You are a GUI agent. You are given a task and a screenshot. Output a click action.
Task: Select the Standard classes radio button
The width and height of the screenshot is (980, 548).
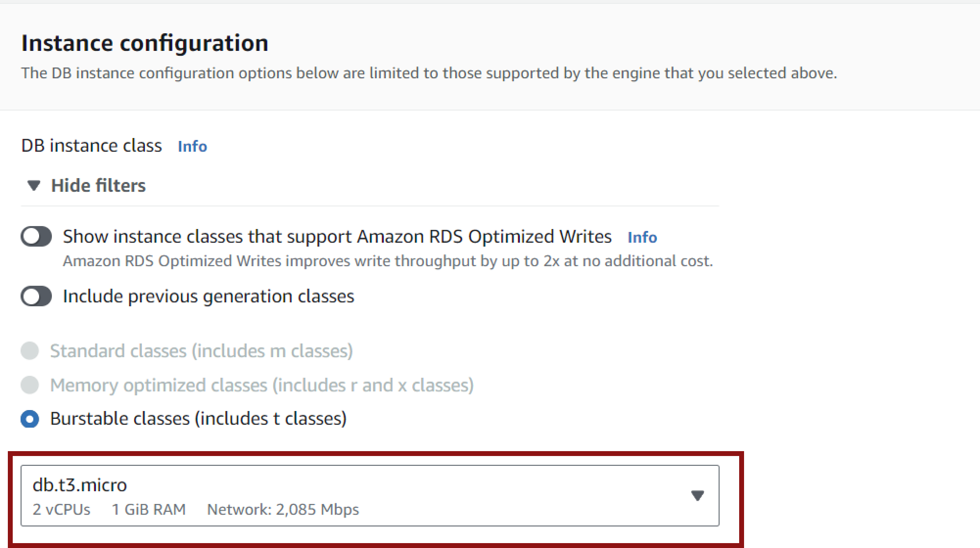[30, 351]
